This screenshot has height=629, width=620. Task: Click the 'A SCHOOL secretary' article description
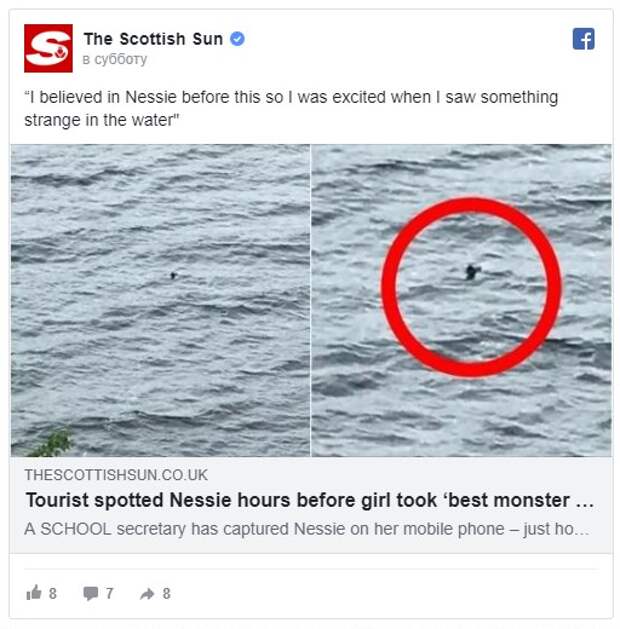(x=307, y=529)
